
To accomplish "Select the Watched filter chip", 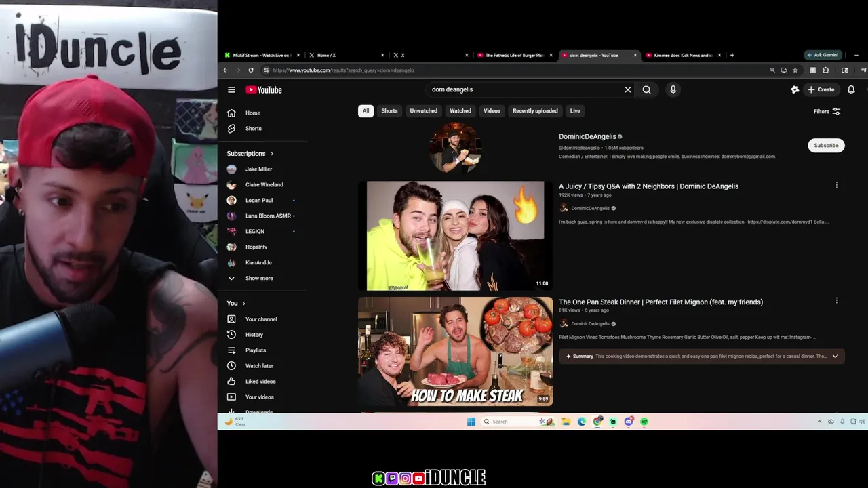I will click(460, 110).
